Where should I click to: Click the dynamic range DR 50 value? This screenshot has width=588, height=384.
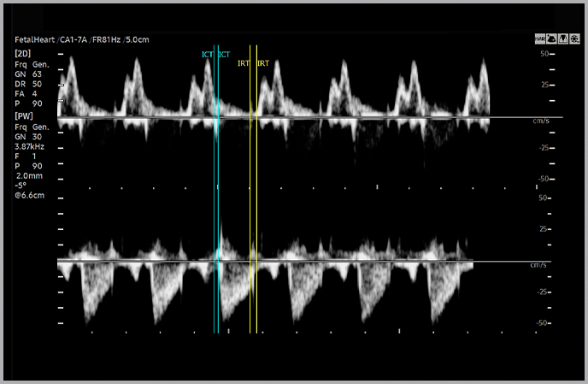[28, 85]
